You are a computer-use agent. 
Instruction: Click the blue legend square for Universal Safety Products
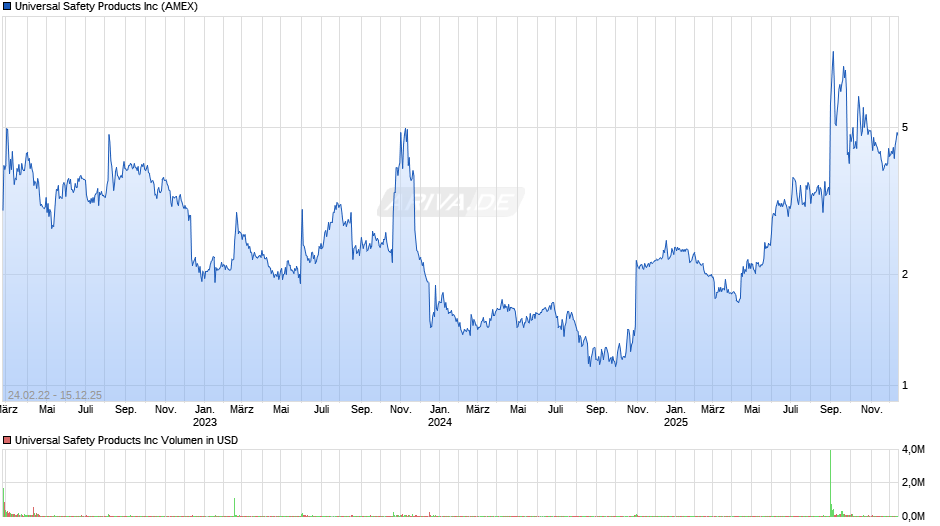[x=7, y=7]
